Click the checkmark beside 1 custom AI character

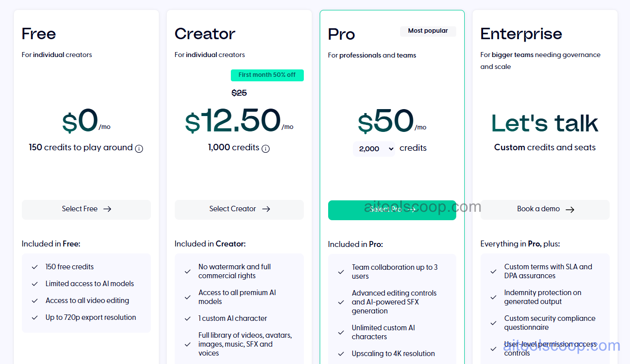pos(188,318)
